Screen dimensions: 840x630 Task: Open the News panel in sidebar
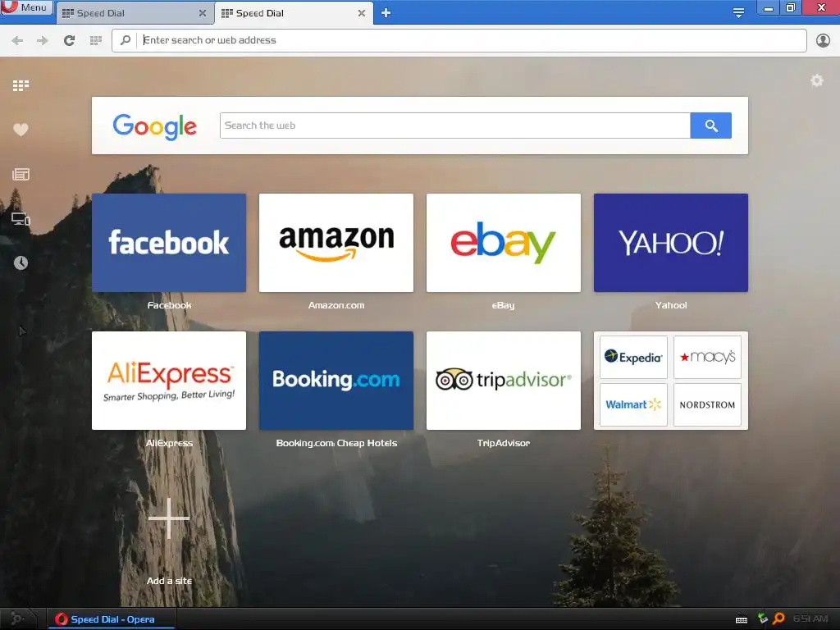(21, 174)
